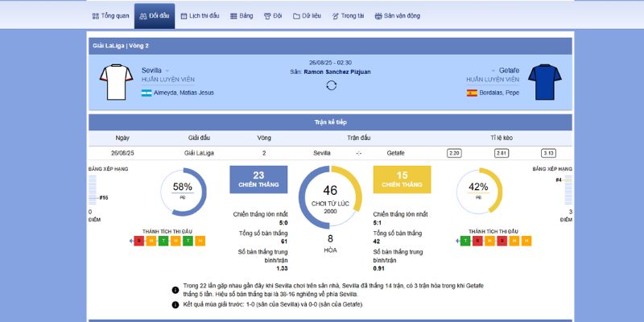Viewport: 644px width, 322px height.
Task: Click the 42% Getafe donut chart
Action: point(479,192)
